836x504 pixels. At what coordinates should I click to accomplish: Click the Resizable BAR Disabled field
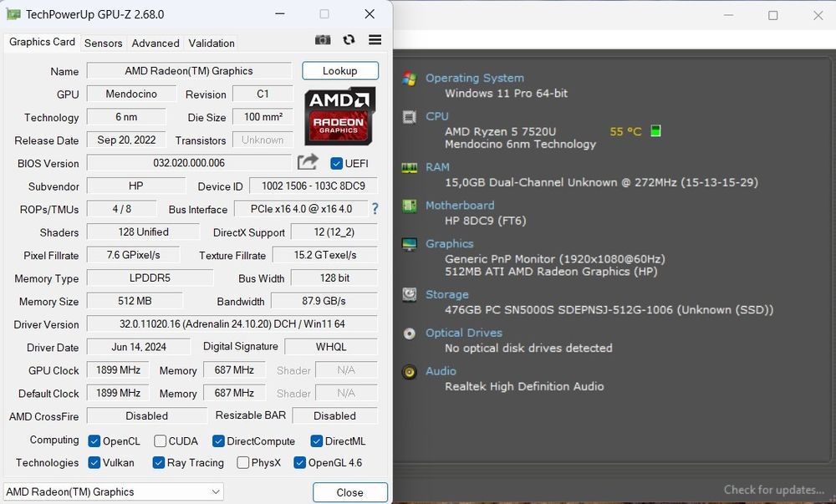click(x=335, y=416)
